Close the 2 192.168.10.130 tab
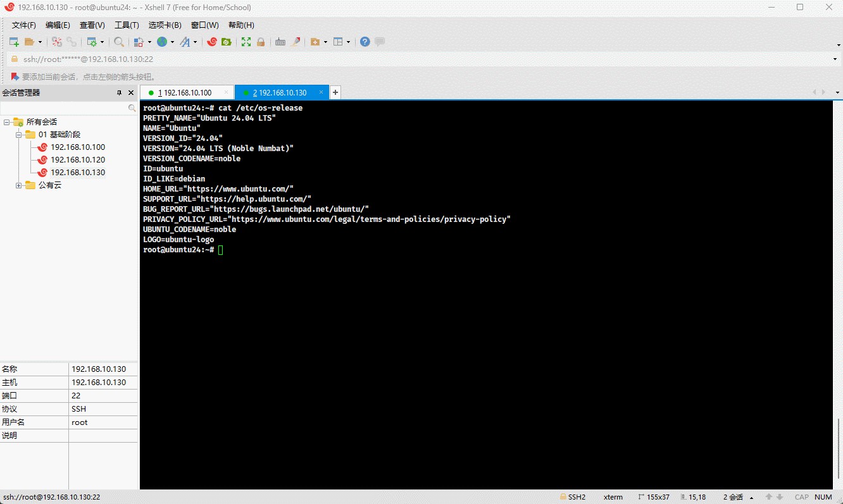This screenshot has height=504, width=843. point(322,92)
